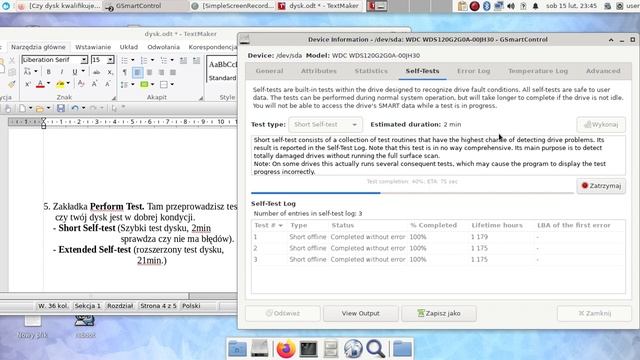
Task: Open the underline style dropdown arrow
Action: pyautogui.click(x=83, y=72)
